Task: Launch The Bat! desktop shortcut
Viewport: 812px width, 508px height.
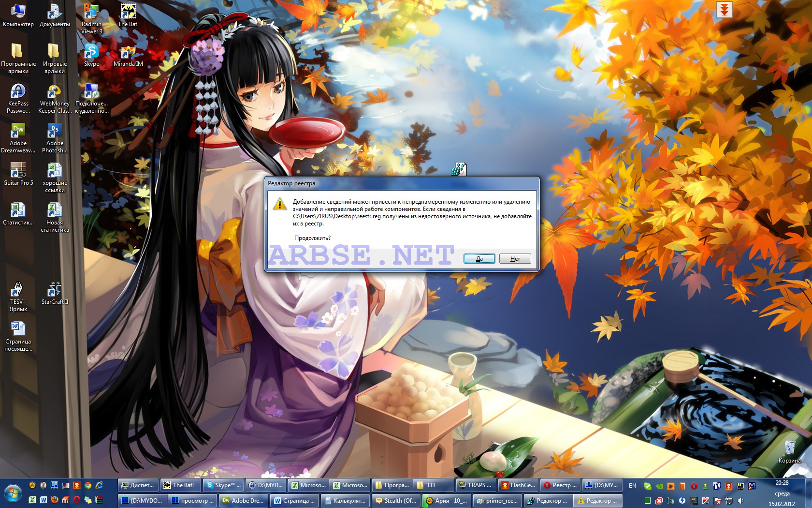Action: (x=128, y=16)
